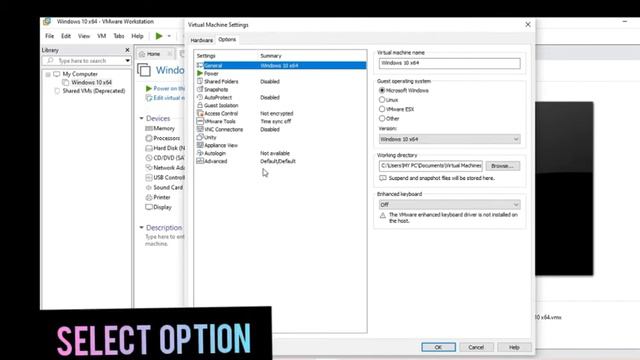Click the Default/Default summary text
Viewport: 640px width, 360px height.
coord(278,161)
